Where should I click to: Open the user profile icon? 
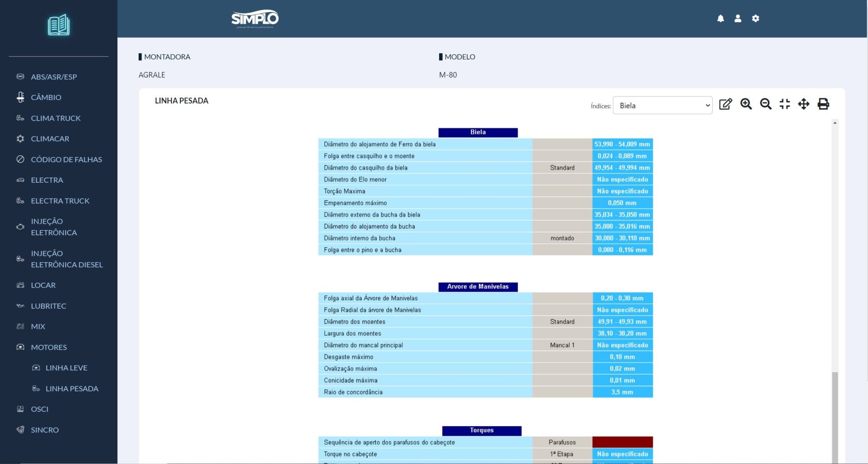(x=738, y=19)
